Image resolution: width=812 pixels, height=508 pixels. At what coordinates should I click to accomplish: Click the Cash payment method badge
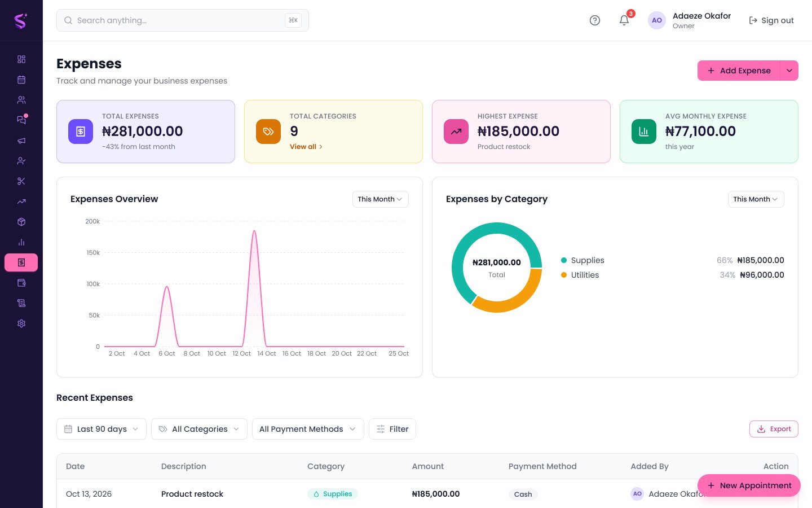click(x=523, y=494)
